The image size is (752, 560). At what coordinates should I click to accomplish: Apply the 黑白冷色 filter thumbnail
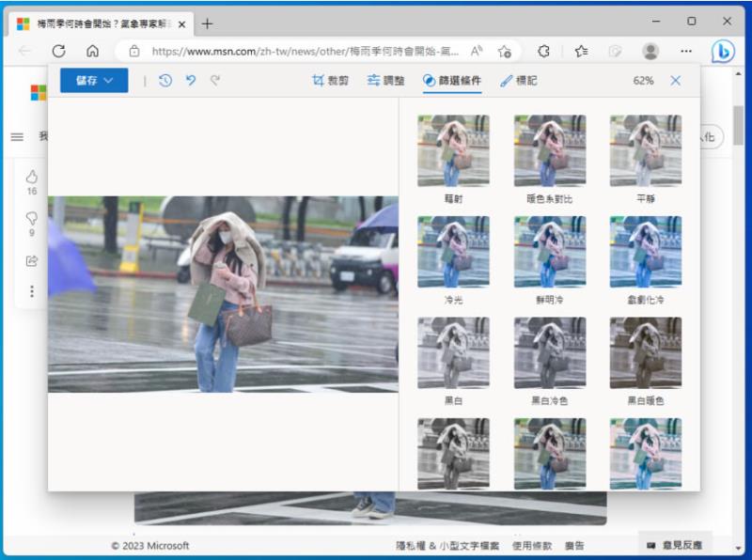coord(550,353)
